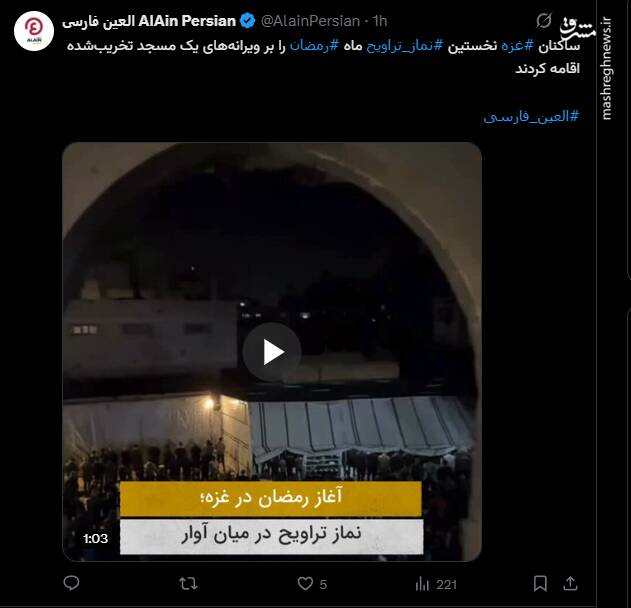Image resolution: width=631 pixels, height=608 pixels.
Task: Open the #رمضان hashtag
Action: (x=314, y=45)
